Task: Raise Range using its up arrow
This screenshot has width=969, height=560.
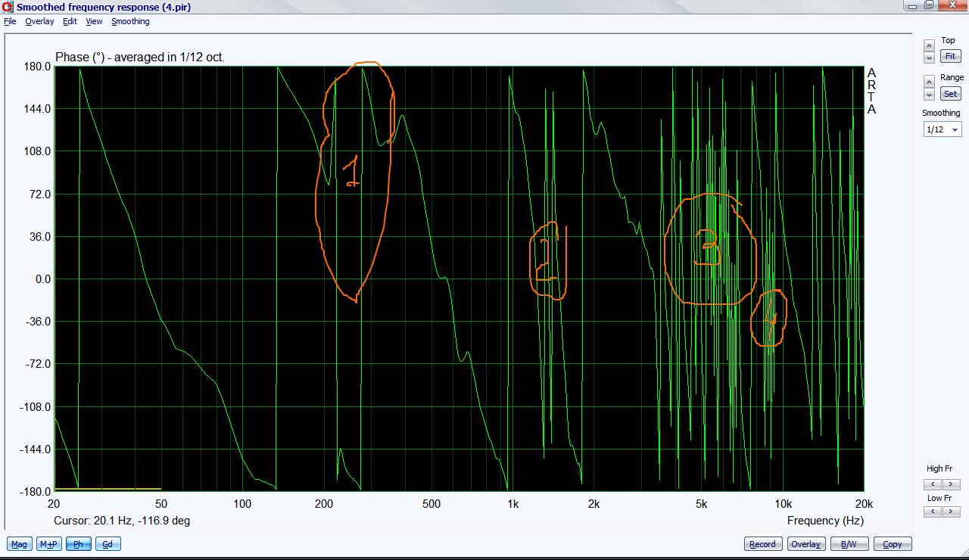Action: click(x=929, y=81)
